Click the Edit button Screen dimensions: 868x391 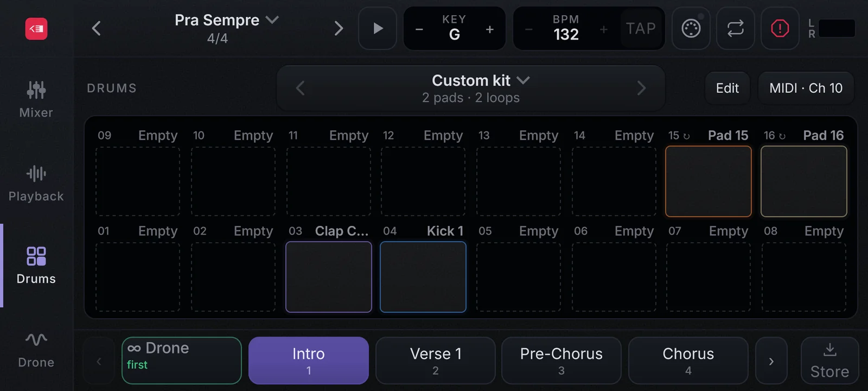727,88
